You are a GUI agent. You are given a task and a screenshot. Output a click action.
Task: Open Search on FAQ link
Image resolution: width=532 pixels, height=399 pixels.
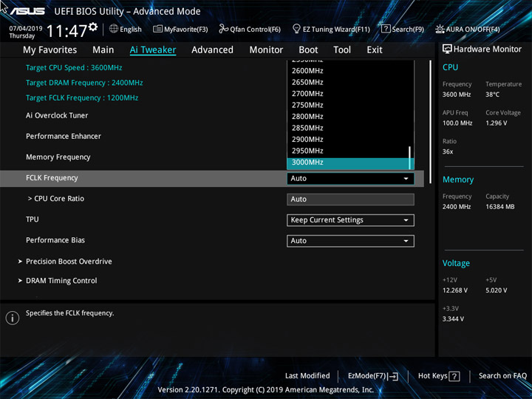502,376
